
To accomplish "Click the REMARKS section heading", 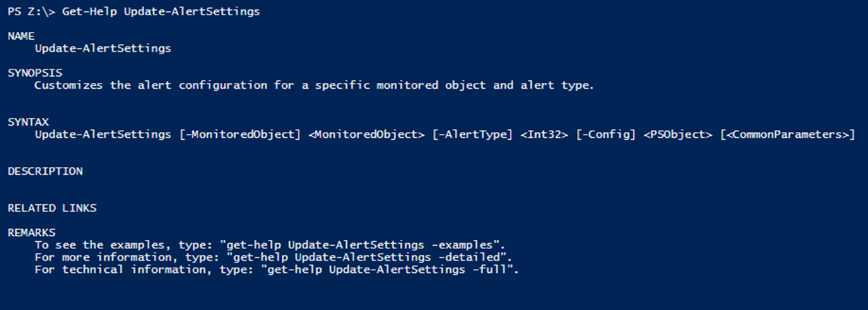I will 31,232.
